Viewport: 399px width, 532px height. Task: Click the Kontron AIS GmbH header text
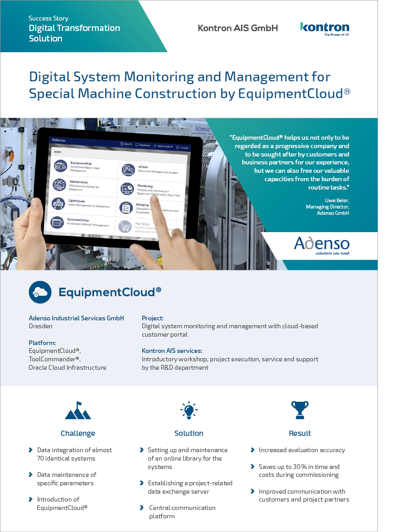click(x=237, y=28)
